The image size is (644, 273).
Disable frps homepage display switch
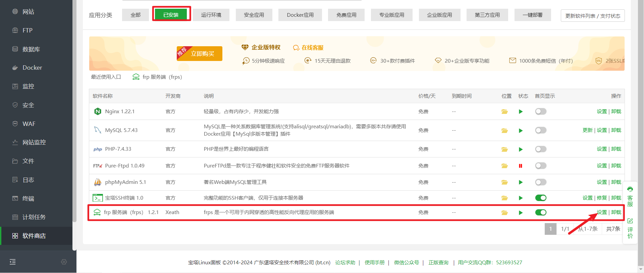[x=541, y=212]
